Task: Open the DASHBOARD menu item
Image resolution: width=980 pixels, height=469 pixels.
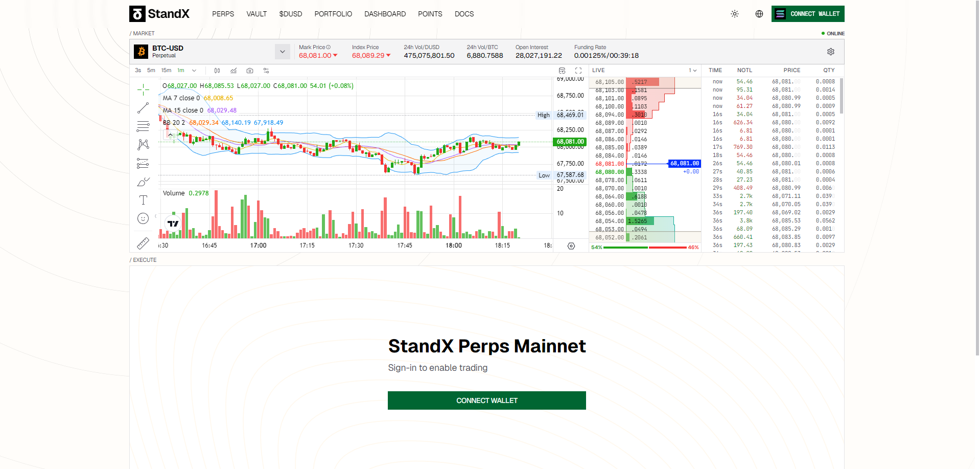Action: [385, 14]
